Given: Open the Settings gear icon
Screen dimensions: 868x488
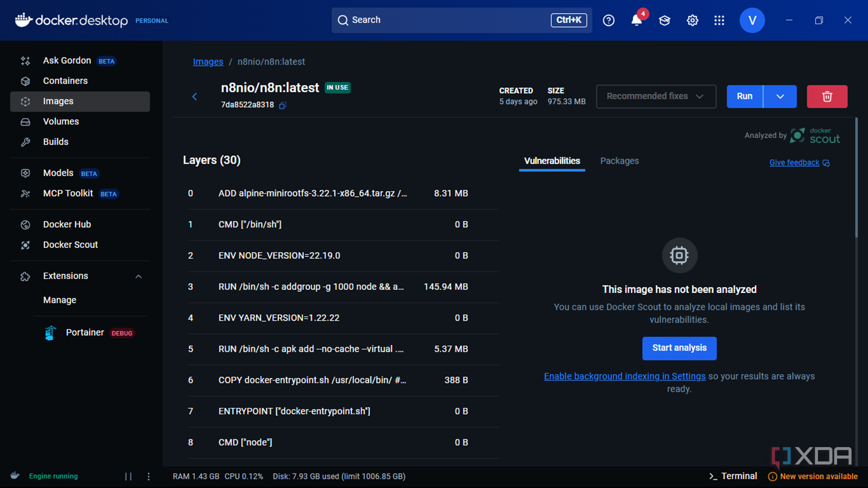Looking at the screenshot, I should tap(692, 20).
